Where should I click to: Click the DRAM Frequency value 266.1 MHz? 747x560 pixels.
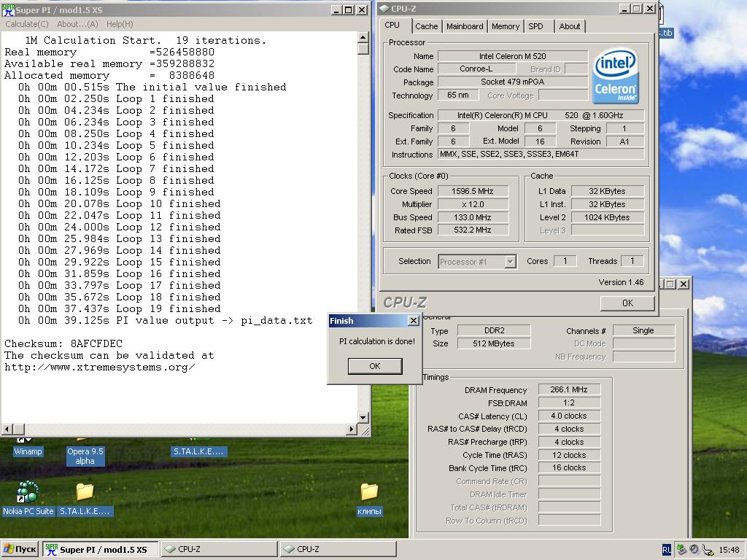[x=569, y=389]
